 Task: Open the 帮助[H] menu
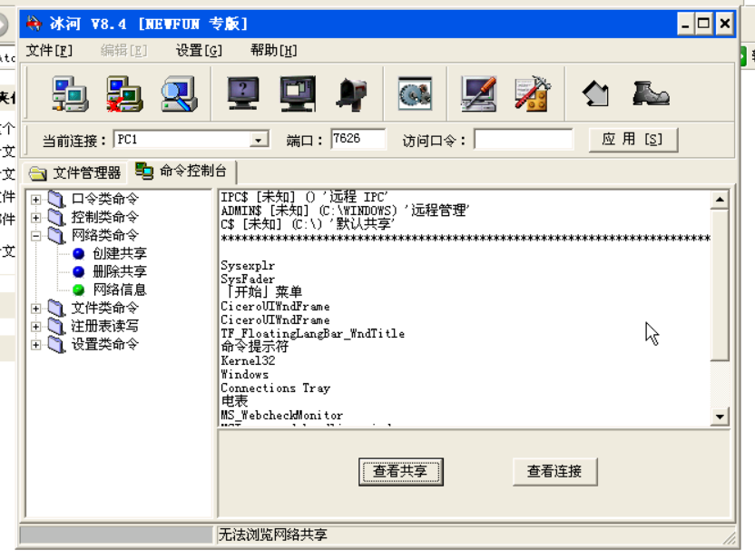pos(273,50)
